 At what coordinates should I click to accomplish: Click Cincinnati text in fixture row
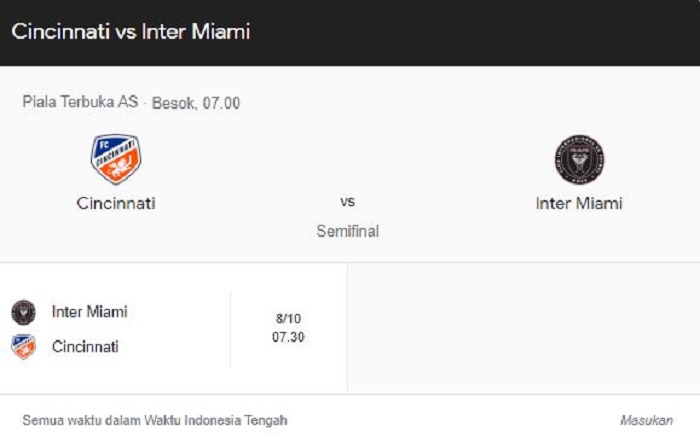[86, 347]
